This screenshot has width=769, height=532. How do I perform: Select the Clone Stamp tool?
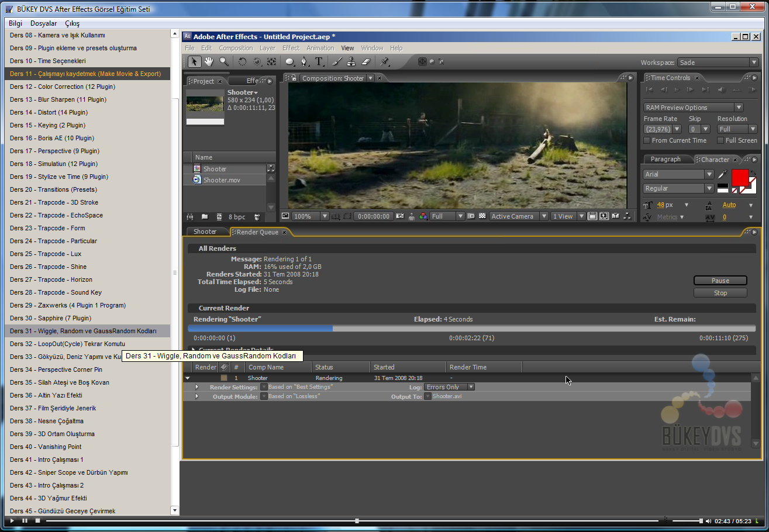(351, 61)
